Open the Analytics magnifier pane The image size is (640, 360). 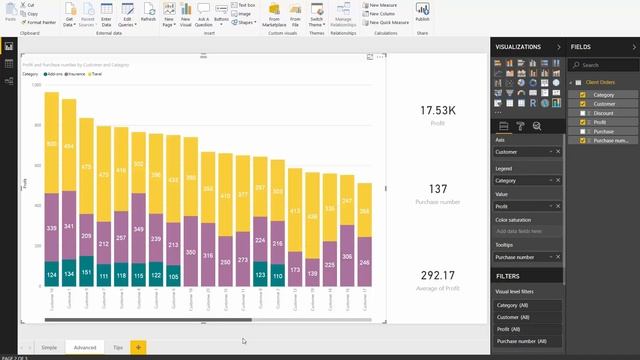click(537, 127)
